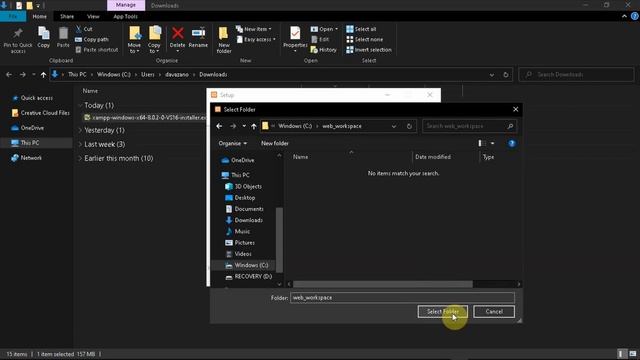Go up one level in Select Folder dialog

[x=253, y=126]
